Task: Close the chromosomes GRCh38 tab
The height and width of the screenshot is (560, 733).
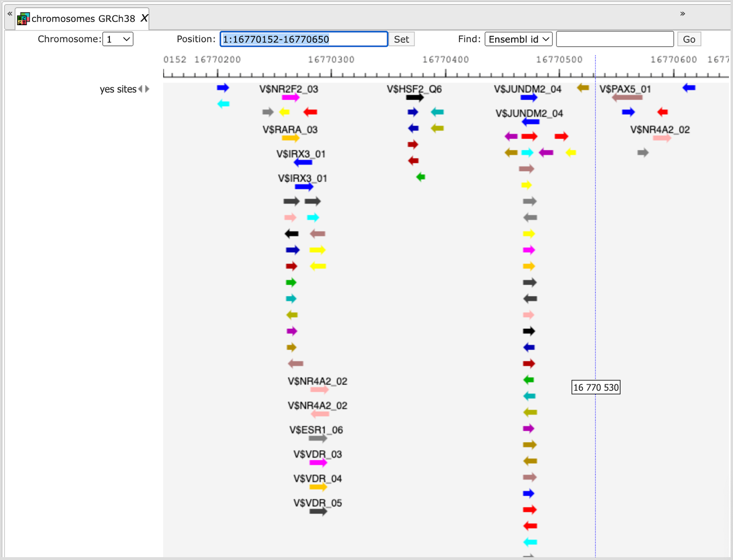Action: pos(144,18)
